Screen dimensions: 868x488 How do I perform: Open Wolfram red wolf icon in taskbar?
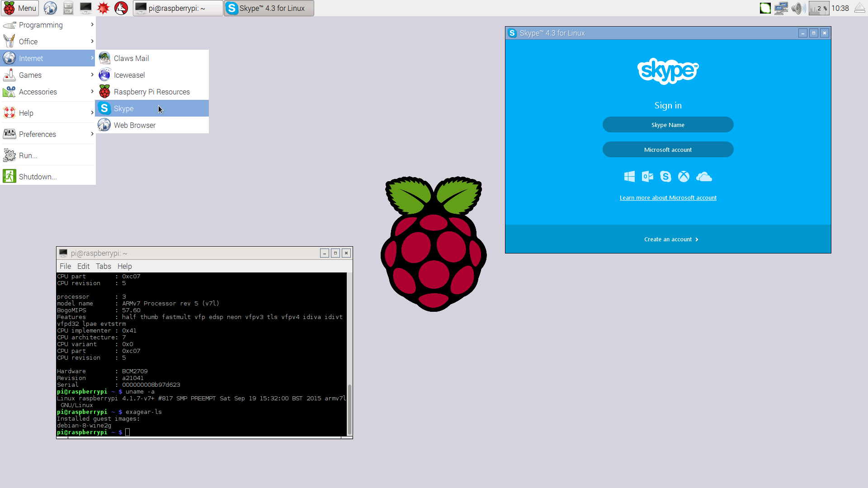[121, 8]
